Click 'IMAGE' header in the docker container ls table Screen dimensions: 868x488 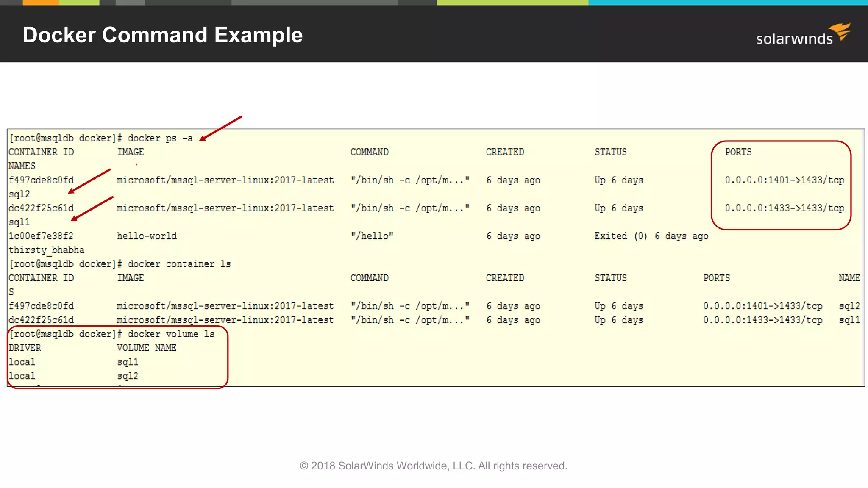tap(131, 278)
